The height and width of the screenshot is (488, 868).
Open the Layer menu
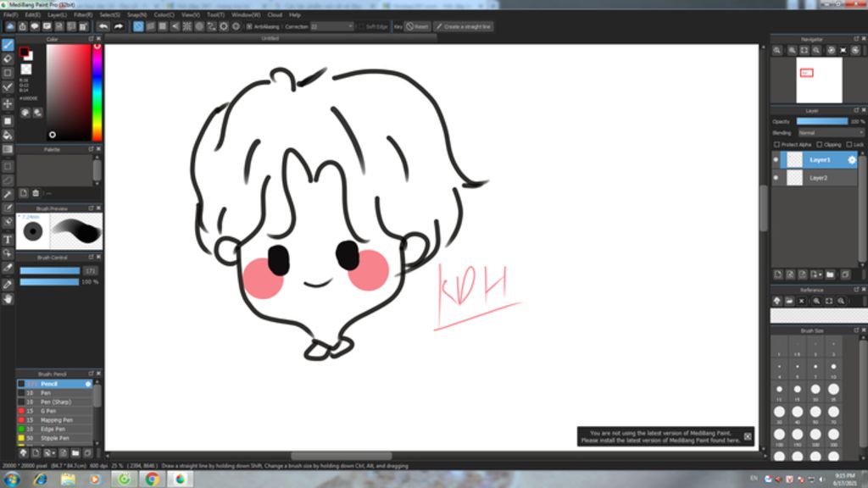click(57, 15)
